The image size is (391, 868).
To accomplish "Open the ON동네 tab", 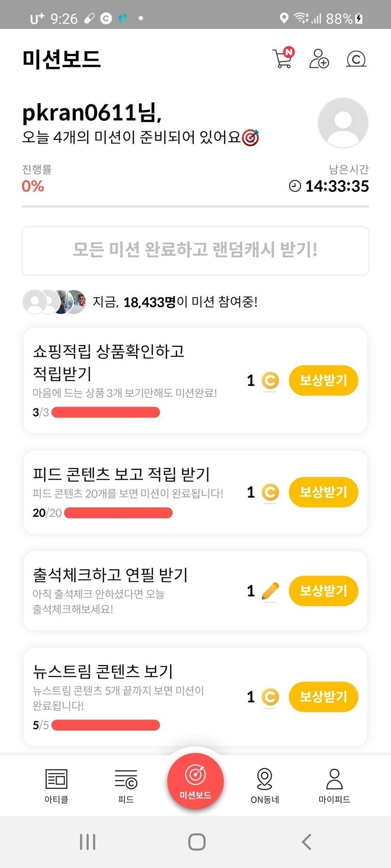I will (265, 785).
